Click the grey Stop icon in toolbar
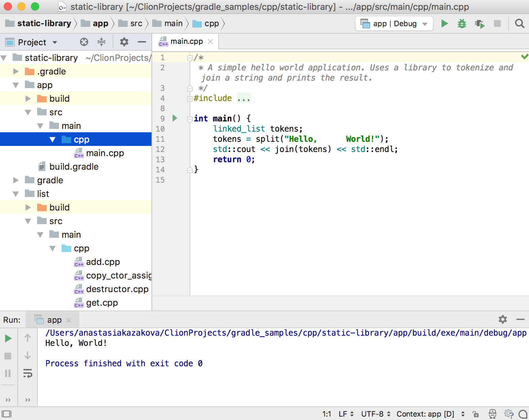The width and height of the screenshot is (529, 420). coord(497,23)
